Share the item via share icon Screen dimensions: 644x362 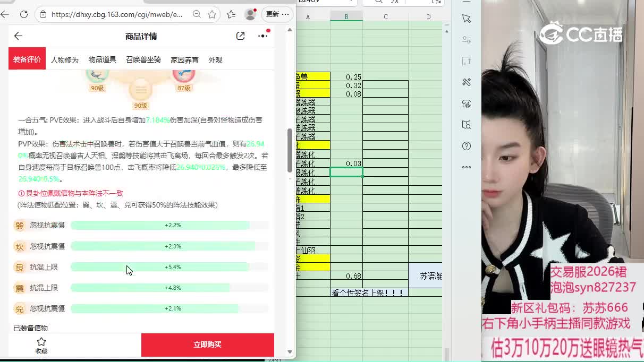tap(241, 36)
